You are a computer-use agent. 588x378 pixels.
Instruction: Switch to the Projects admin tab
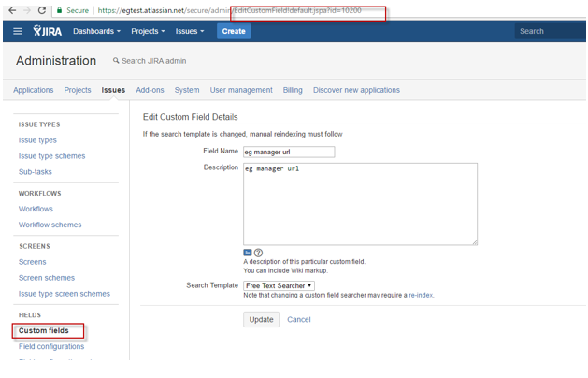click(x=78, y=90)
